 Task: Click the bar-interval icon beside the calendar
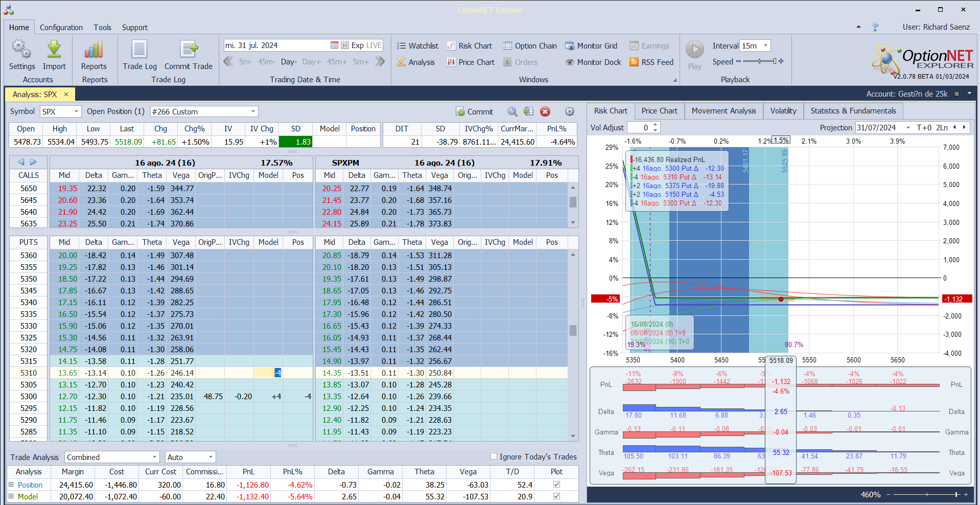tap(345, 45)
